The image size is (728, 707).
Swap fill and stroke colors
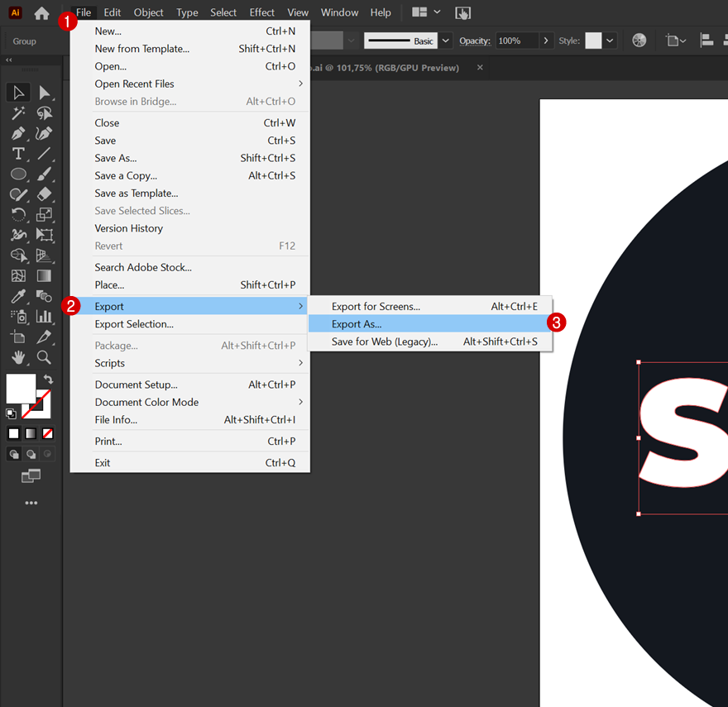[x=49, y=379]
